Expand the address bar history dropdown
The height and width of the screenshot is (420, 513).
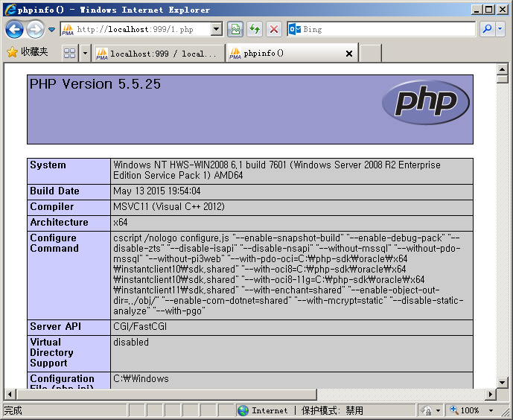(x=216, y=29)
